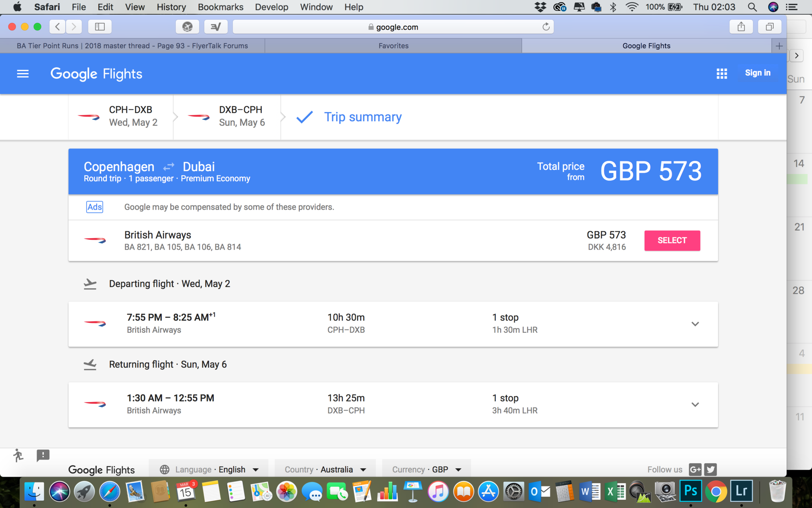The image size is (812, 508).
Task: Open the Notification Center icon
Action: coord(791,7)
